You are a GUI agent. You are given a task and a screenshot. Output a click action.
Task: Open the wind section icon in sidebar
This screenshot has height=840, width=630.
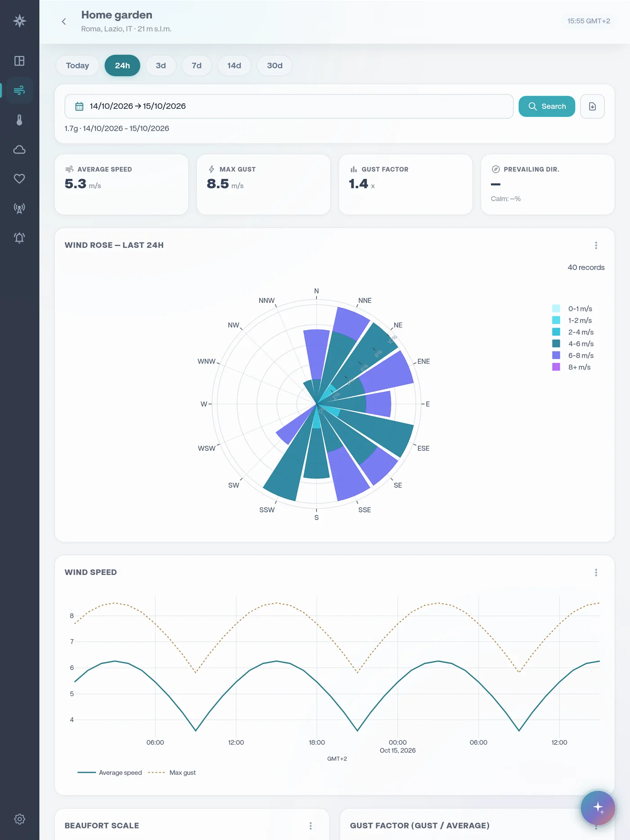[x=19, y=90]
